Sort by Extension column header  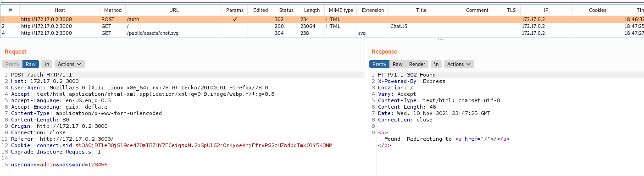pyautogui.click(x=373, y=10)
